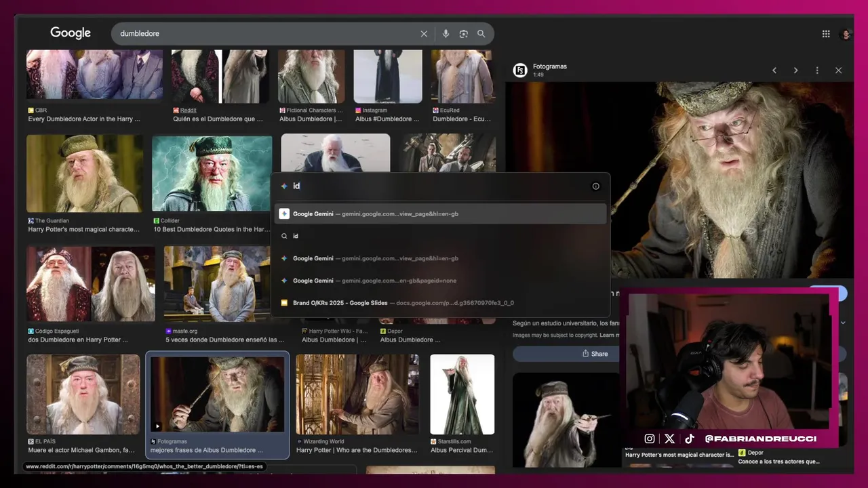Select the 'id' search suggestion
This screenshot has width=868, height=488.
[x=440, y=236]
